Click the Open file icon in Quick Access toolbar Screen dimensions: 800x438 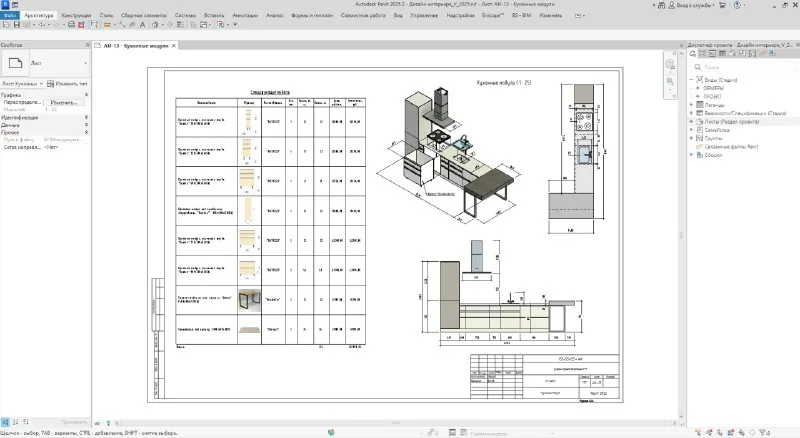7,25
